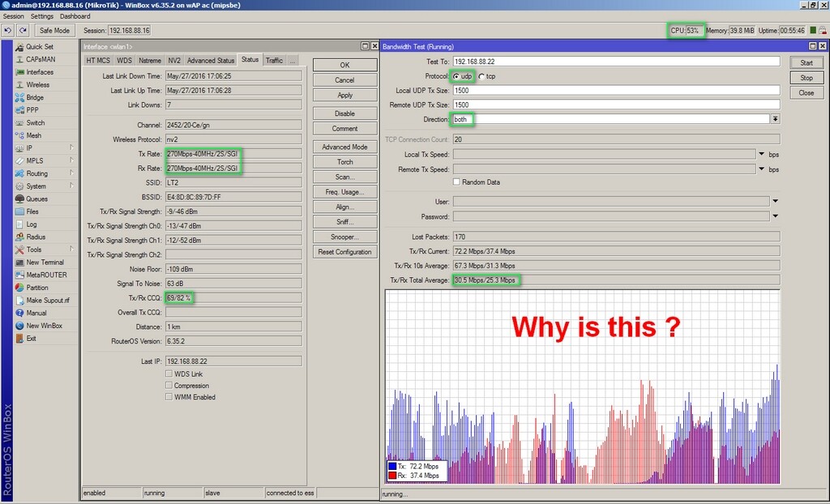The height and width of the screenshot is (504, 830).
Task: Expand the MPLS submenu
Action: (x=72, y=161)
